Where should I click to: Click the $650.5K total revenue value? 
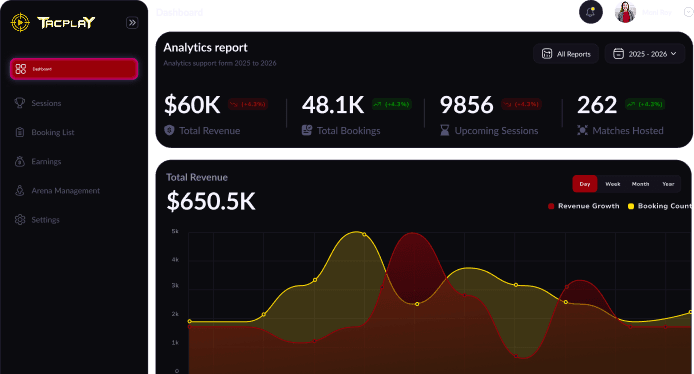tap(211, 201)
